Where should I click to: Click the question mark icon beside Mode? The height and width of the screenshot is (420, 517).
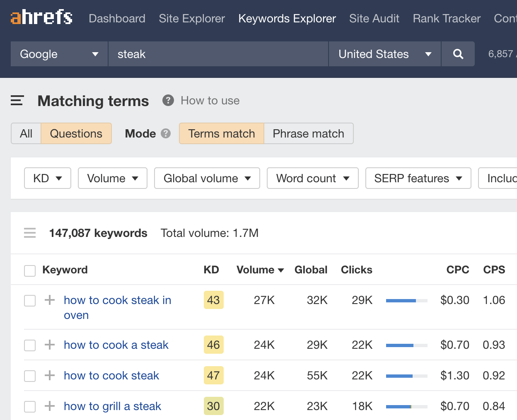tap(166, 133)
